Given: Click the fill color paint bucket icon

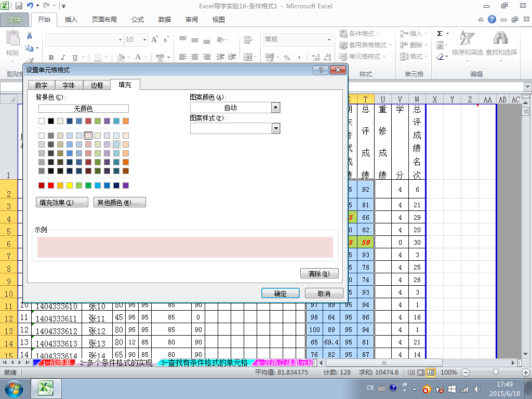Looking at the screenshot, I should 121,57.
